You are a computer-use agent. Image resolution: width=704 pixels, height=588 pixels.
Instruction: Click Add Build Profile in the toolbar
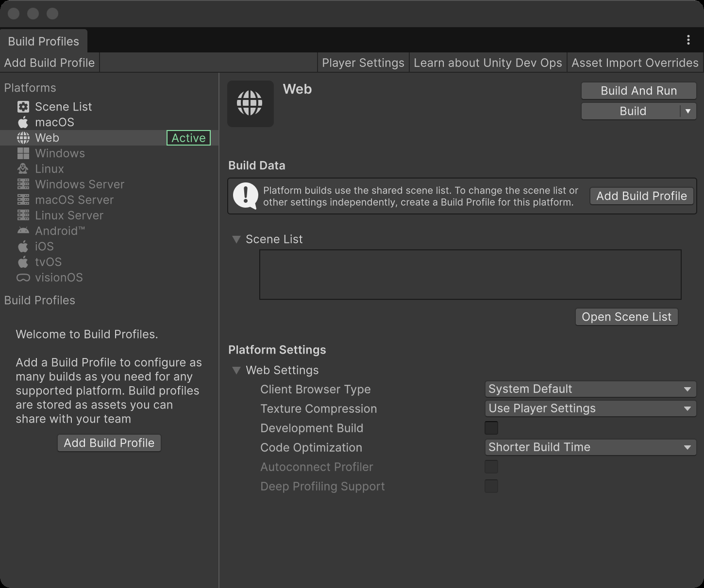pos(50,63)
